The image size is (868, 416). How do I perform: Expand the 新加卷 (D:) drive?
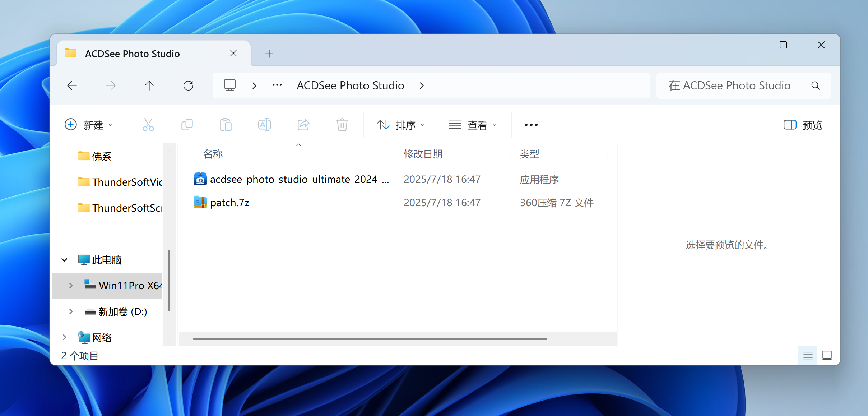point(71,311)
